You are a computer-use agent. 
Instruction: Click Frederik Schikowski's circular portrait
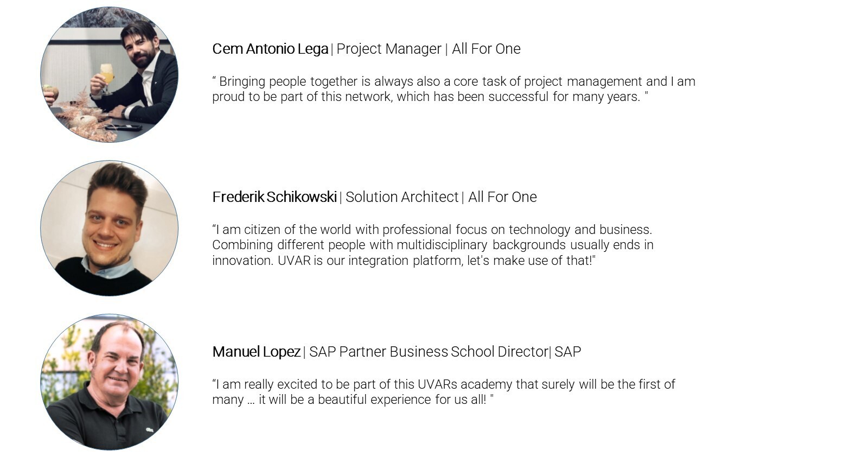[x=109, y=228]
